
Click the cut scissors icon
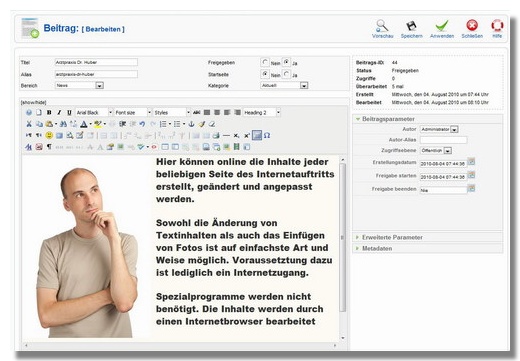[29, 124]
